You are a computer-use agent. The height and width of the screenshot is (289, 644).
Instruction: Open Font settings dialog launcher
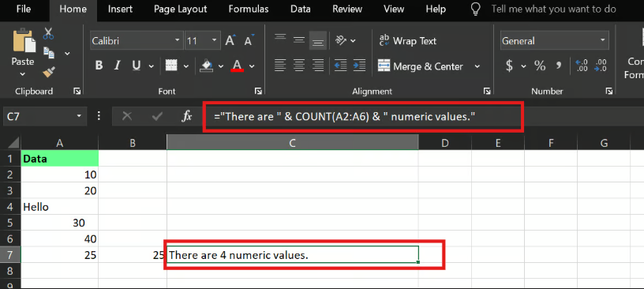pyautogui.click(x=258, y=92)
